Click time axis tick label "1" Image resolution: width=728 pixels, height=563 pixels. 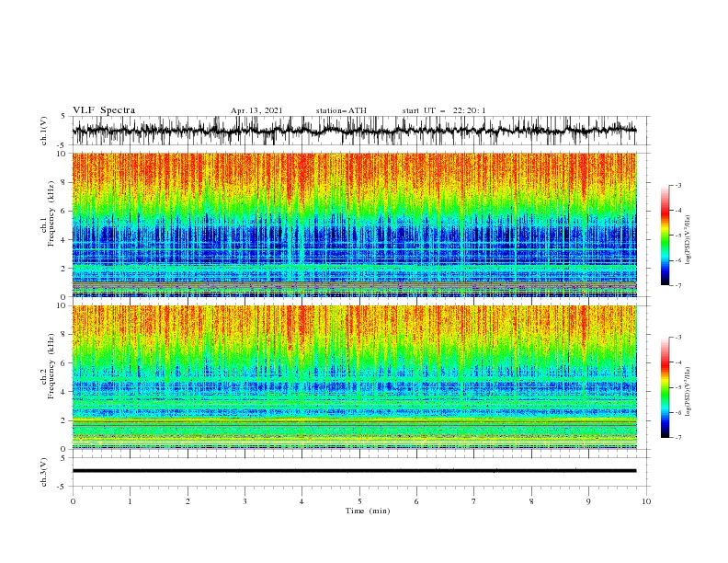[130, 501]
